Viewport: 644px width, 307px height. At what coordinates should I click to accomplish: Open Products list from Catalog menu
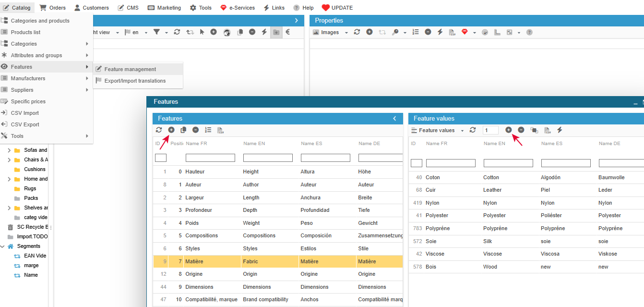pyautogui.click(x=47, y=32)
